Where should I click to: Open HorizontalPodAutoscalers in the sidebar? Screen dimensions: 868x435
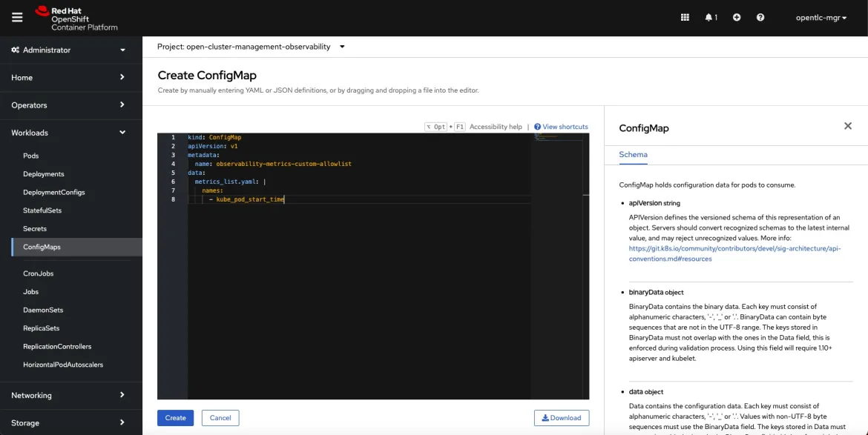[63, 365]
